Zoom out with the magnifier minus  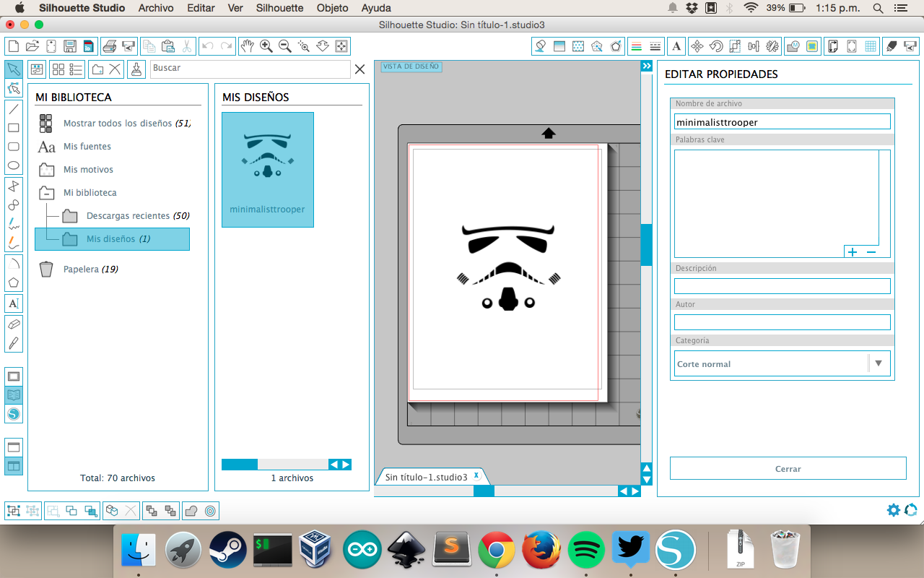[285, 46]
